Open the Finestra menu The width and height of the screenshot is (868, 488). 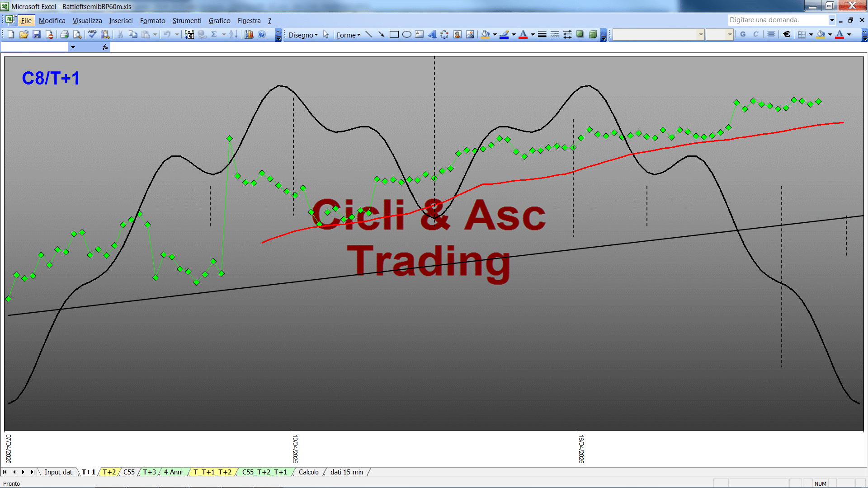[x=249, y=21]
